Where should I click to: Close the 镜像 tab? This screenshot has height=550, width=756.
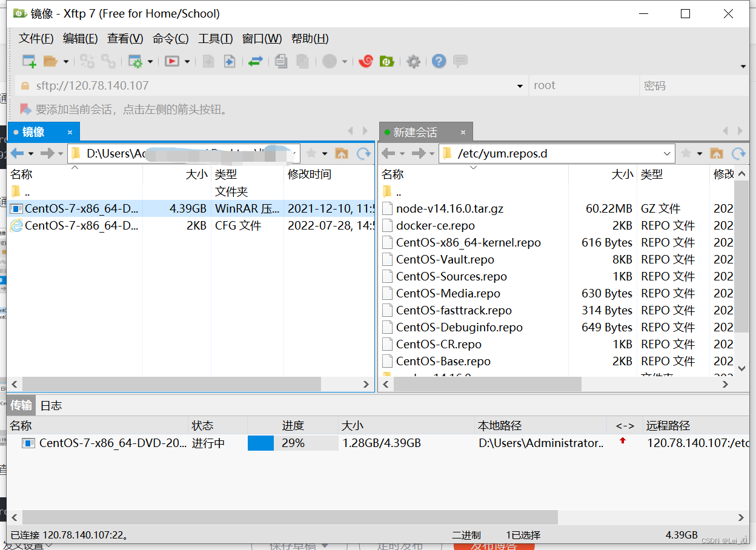[70, 132]
